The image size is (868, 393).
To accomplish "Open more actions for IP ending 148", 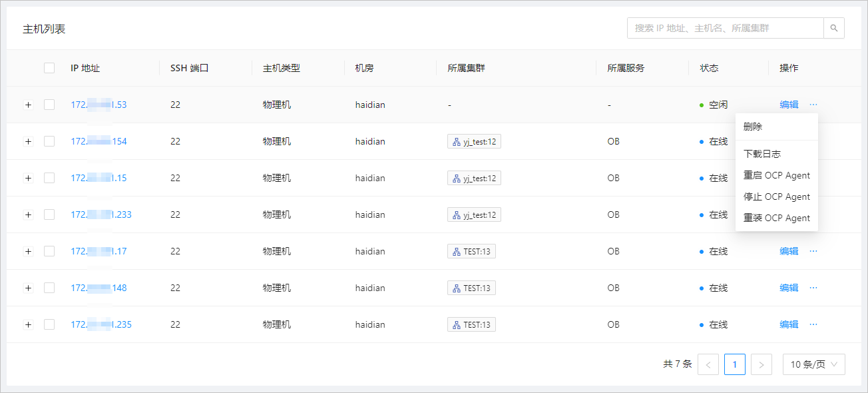I will [x=813, y=288].
